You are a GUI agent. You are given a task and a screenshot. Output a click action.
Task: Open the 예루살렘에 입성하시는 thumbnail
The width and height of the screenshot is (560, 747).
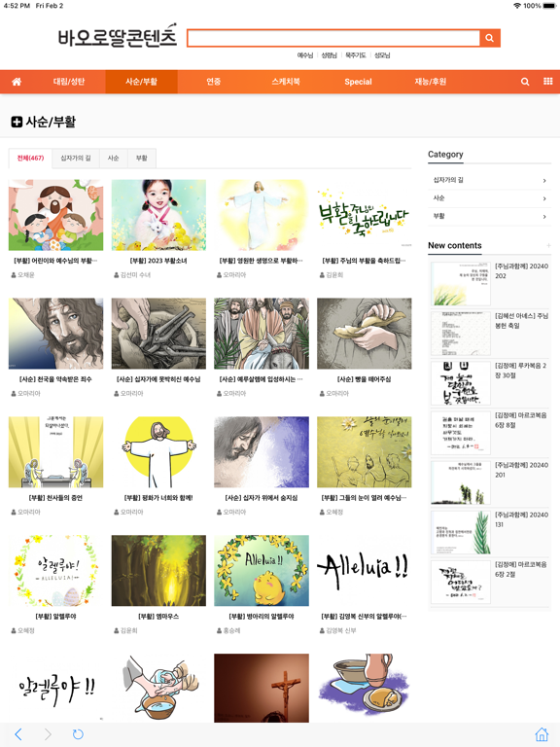(262, 334)
